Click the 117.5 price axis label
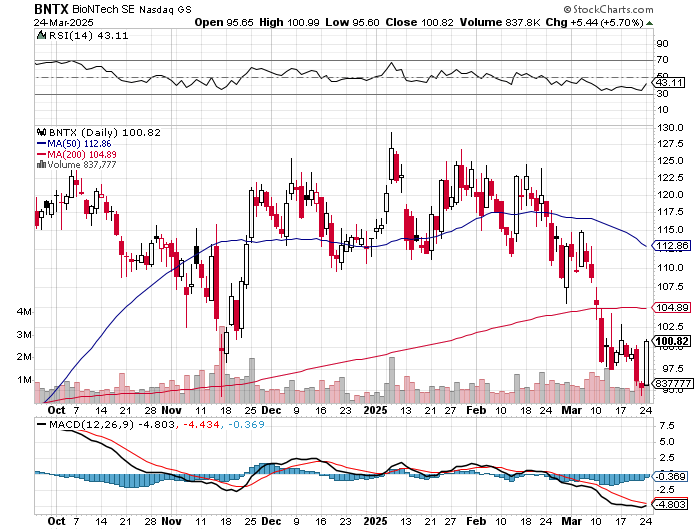The image size is (700, 530). click(x=671, y=212)
